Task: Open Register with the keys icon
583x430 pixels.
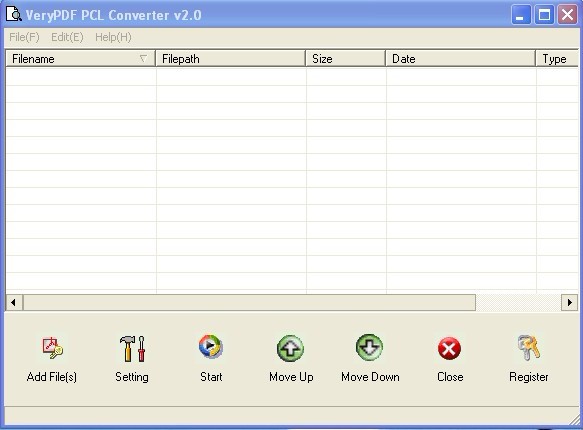Action: click(529, 347)
